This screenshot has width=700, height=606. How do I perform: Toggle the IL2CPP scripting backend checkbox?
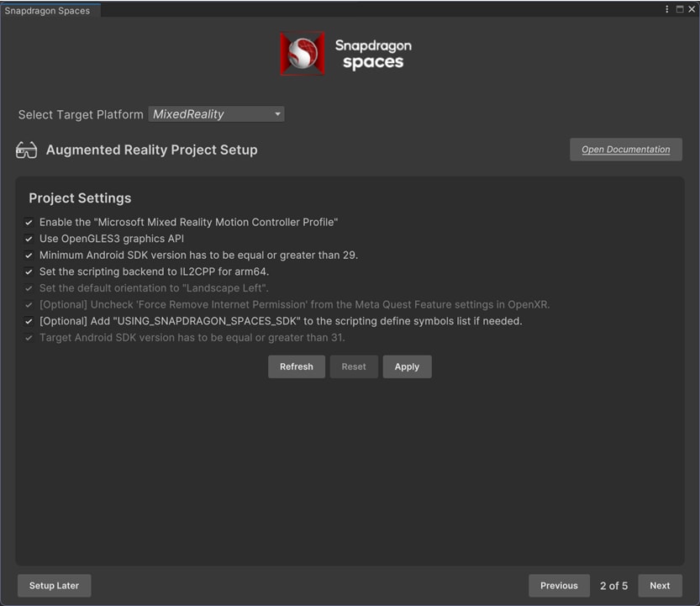coord(29,271)
